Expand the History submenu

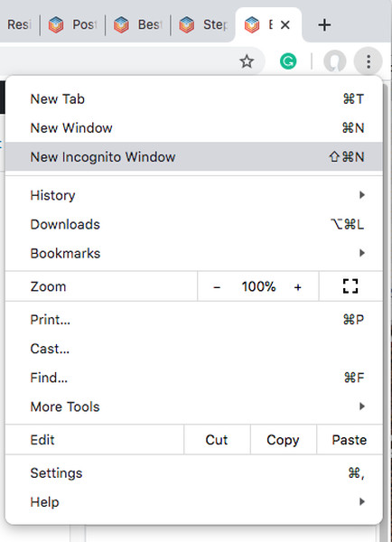[194, 195]
